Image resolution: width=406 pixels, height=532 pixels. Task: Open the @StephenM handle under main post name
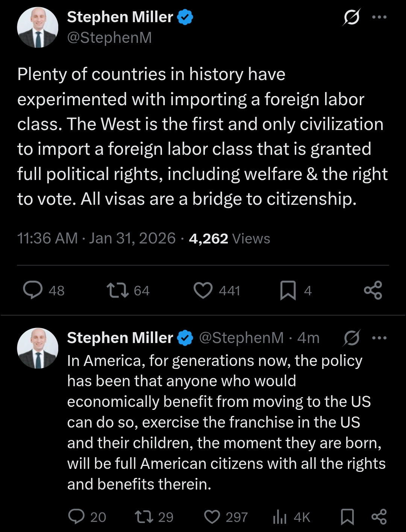(109, 38)
